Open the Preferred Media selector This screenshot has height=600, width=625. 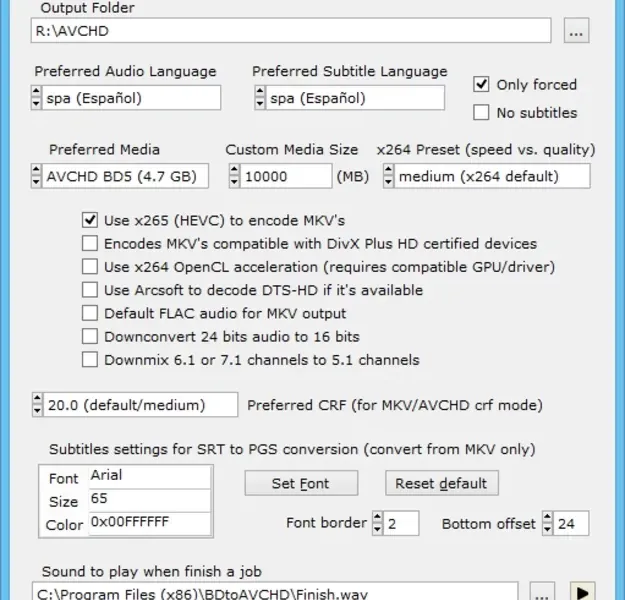tap(37, 177)
